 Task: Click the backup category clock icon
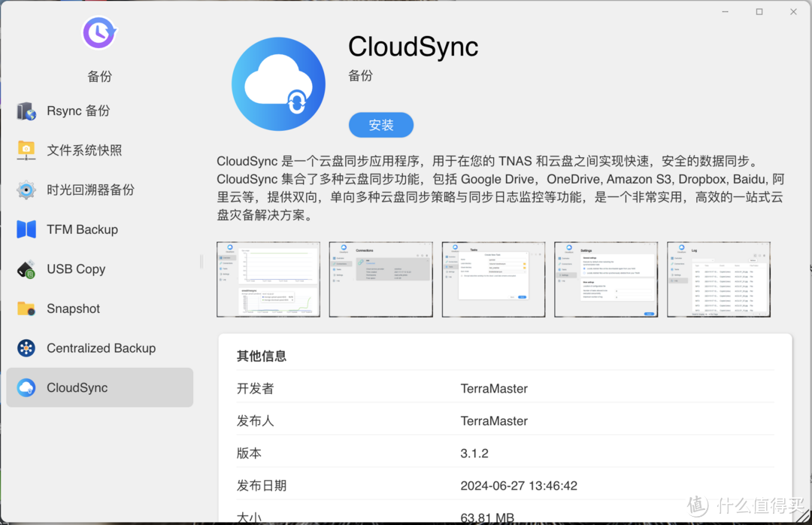[x=99, y=33]
